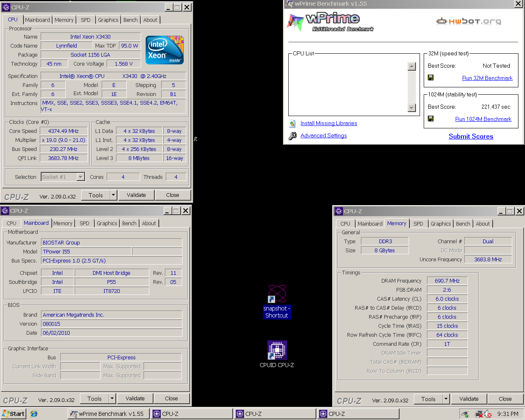Open the snapshot - Shortcut desktop icon
The image size is (525, 420).
(277, 302)
